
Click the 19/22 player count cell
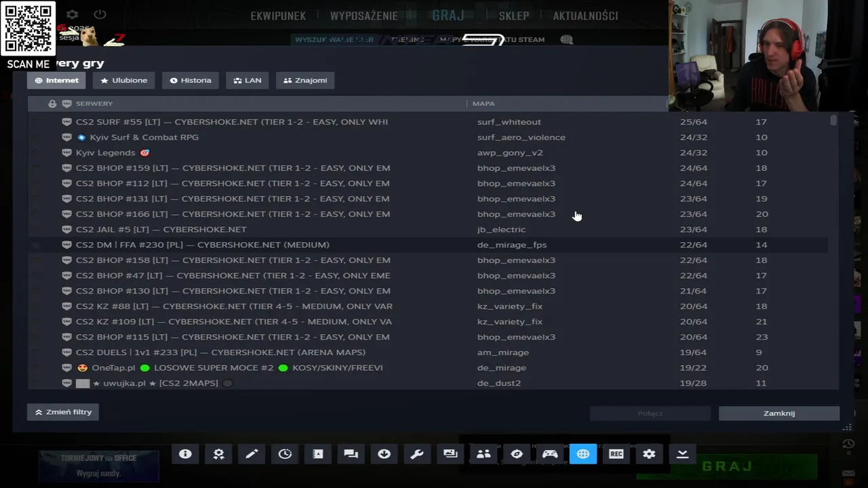pos(693,367)
